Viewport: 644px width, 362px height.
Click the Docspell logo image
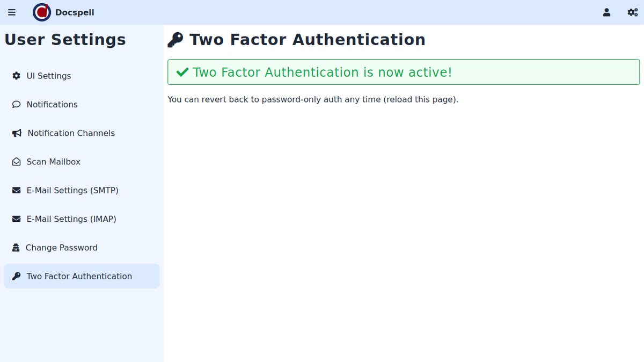(42, 12)
